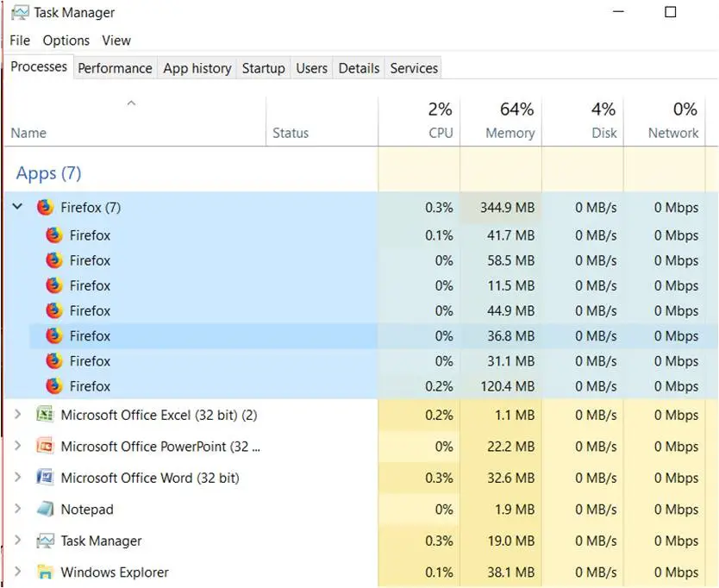Sort processes by CPU column header

pos(419,122)
